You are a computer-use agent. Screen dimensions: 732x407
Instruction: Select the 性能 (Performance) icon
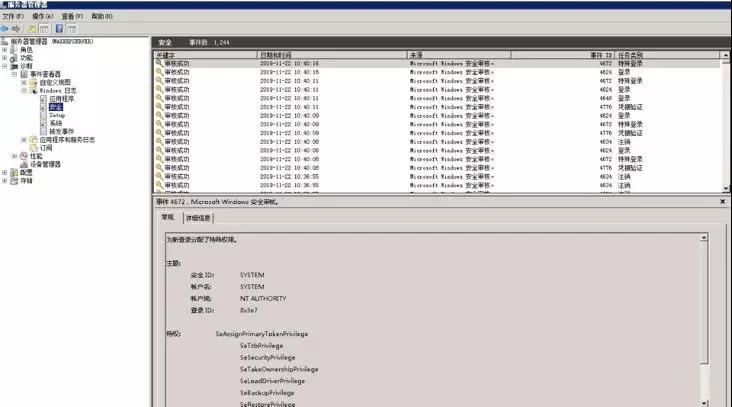24,156
